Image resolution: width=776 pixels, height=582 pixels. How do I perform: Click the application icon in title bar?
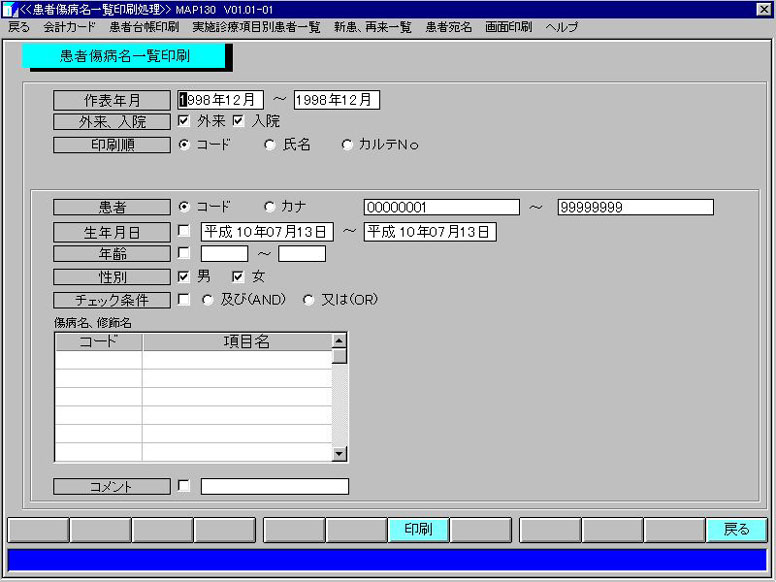9,9
